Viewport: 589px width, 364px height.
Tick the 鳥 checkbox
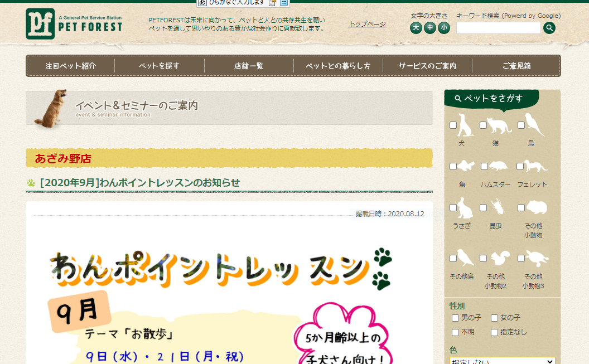(521, 125)
